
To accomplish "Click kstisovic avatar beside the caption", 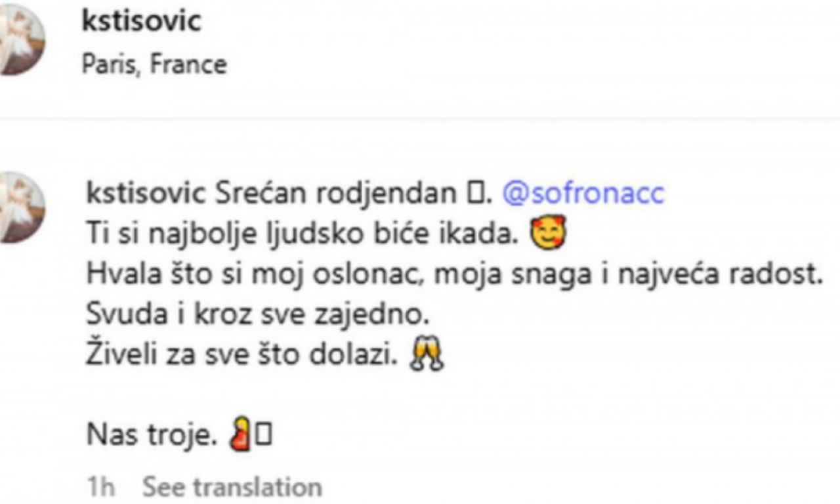I will click(x=20, y=207).
